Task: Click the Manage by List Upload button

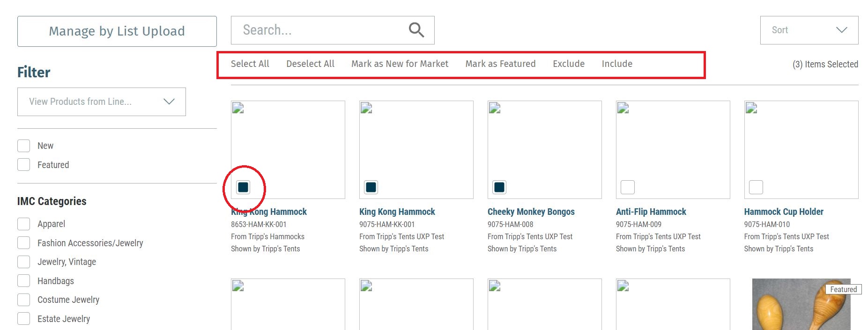Action: click(117, 31)
